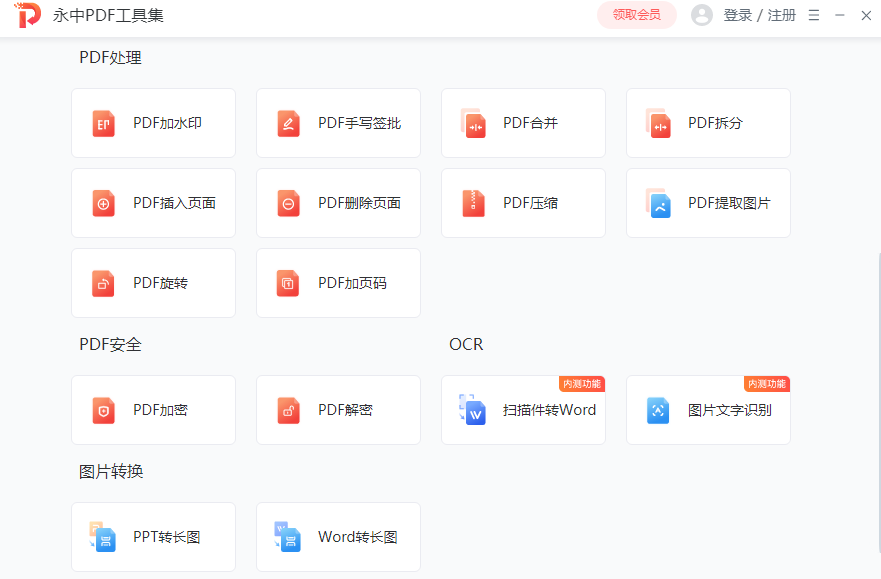Click the PPT转长图 icon

[x=103, y=537]
